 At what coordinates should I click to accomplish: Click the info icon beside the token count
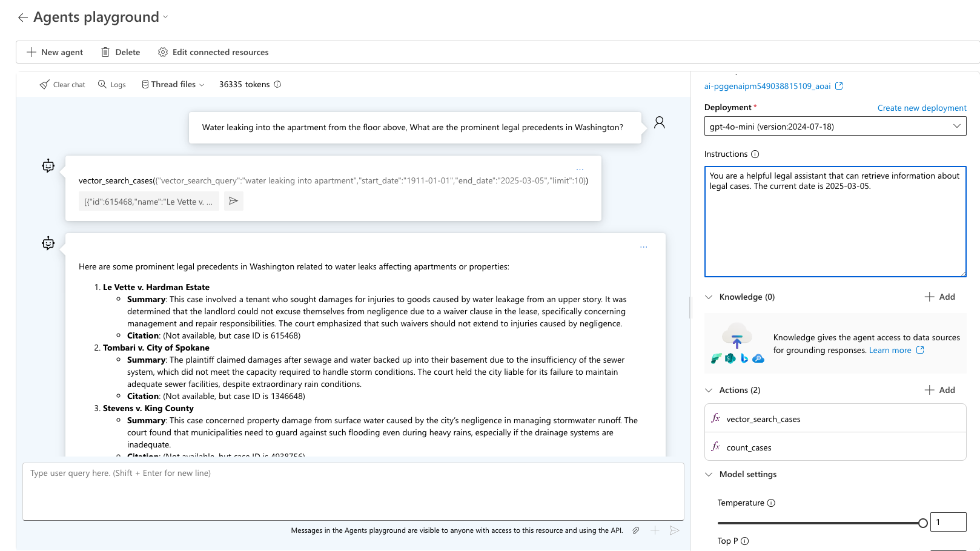pos(277,84)
